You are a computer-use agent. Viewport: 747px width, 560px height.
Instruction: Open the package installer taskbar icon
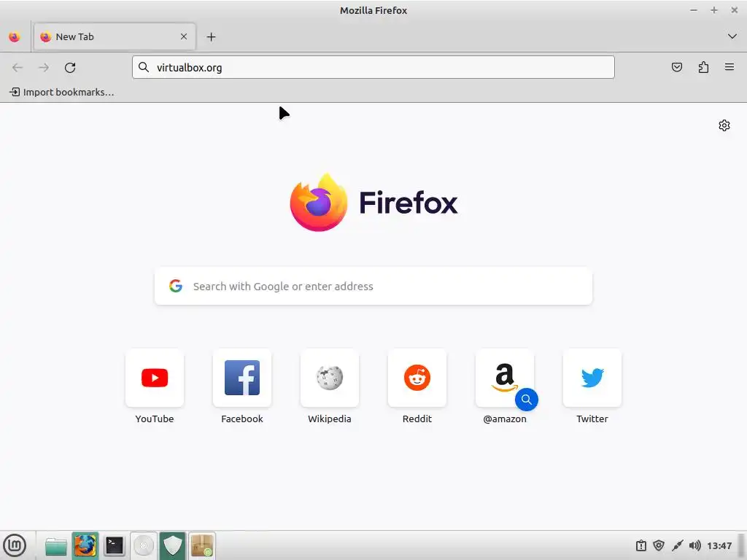point(202,545)
